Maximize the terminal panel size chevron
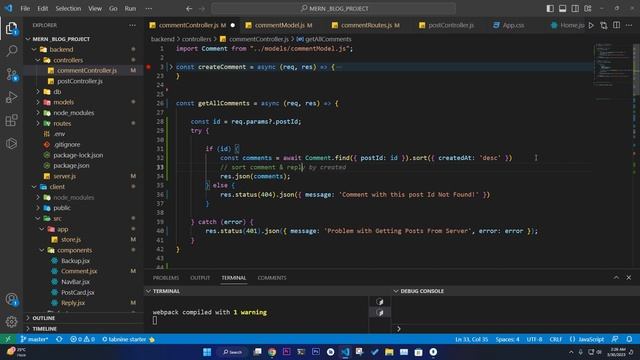Screen dimensions: 640x360 (x=616, y=278)
